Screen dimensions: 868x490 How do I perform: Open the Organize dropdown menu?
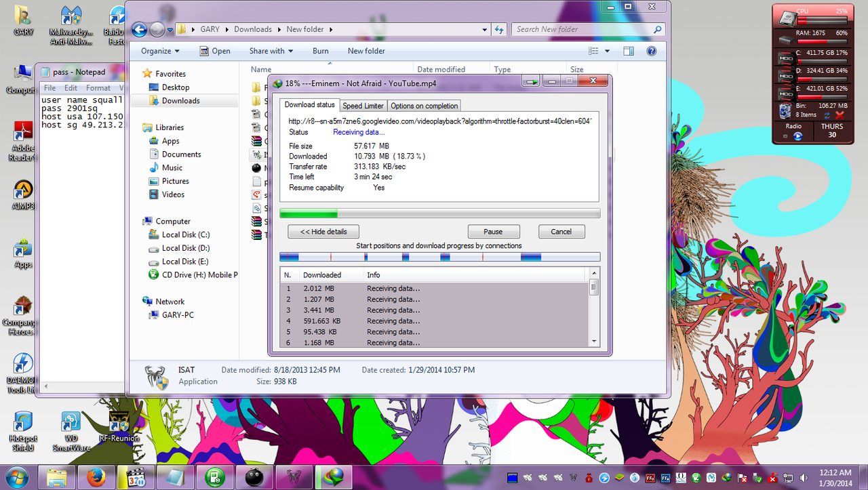[x=160, y=51]
